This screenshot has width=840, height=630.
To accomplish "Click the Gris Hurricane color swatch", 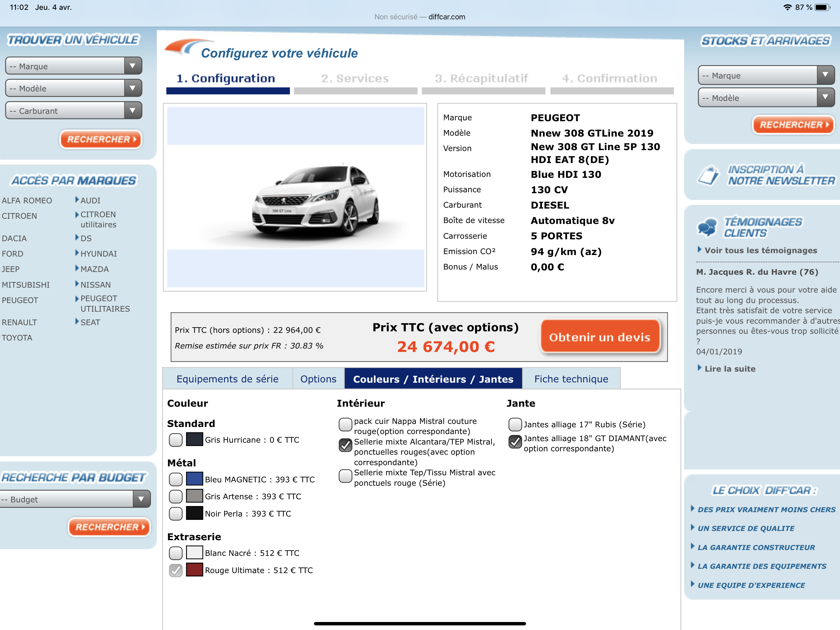I will 194,440.
